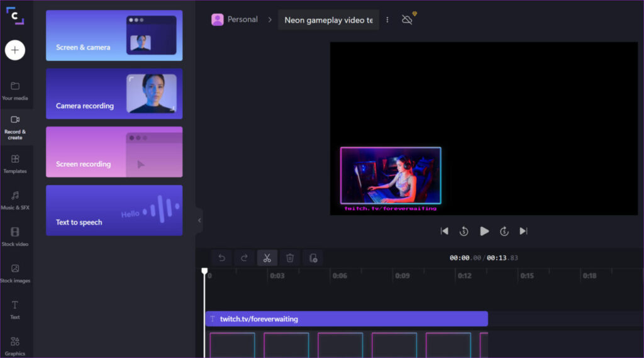Image resolution: width=644 pixels, height=358 pixels.
Task: Duplicate the selected clip
Action: pos(313,258)
